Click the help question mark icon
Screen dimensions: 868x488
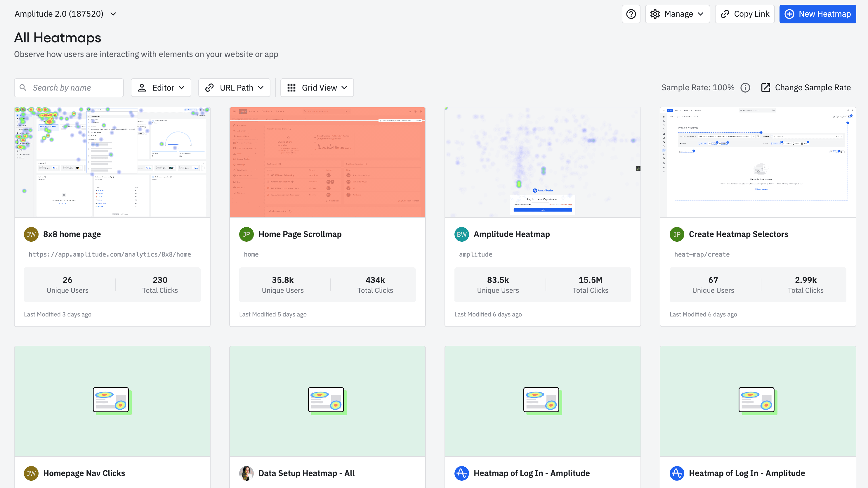point(631,14)
